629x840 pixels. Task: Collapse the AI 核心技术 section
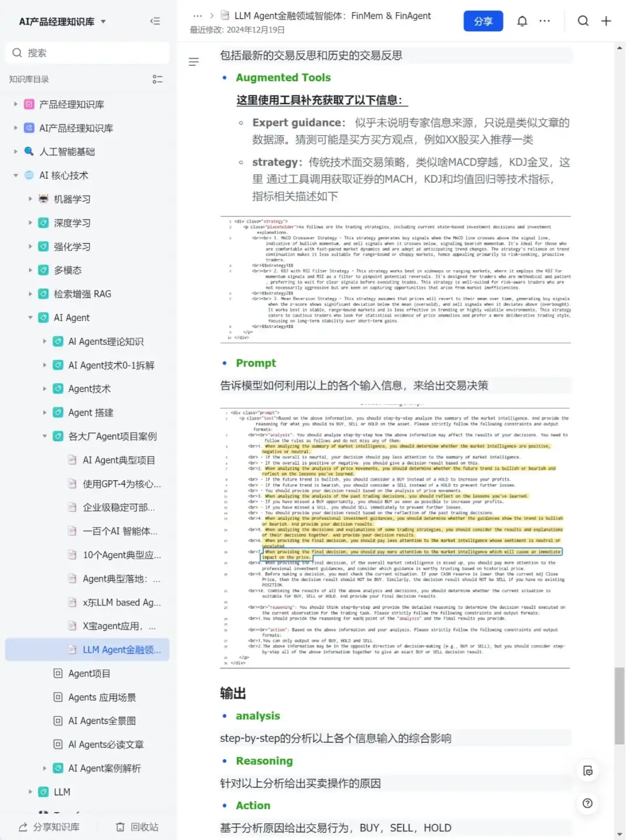point(16,175)
